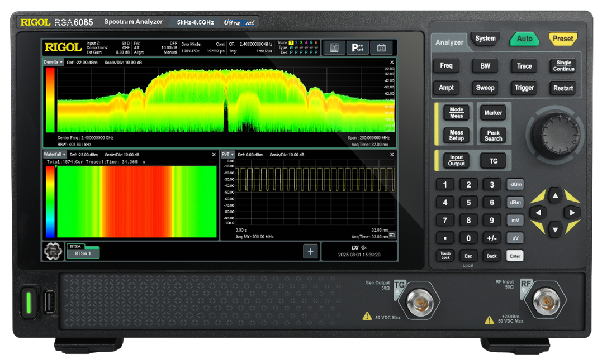The height and width of the screenshot is (364, 602).
Task: Select the Analyzer panel tab
Action: coord(449,42)
